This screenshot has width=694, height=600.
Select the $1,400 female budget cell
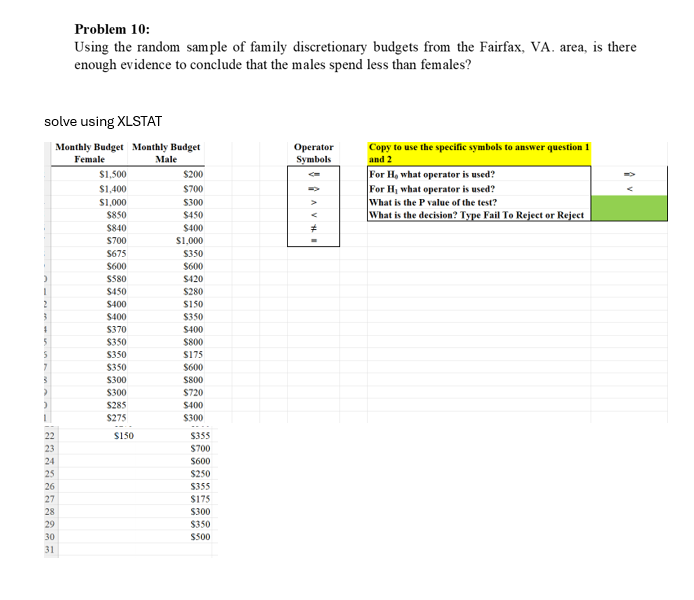89,189
